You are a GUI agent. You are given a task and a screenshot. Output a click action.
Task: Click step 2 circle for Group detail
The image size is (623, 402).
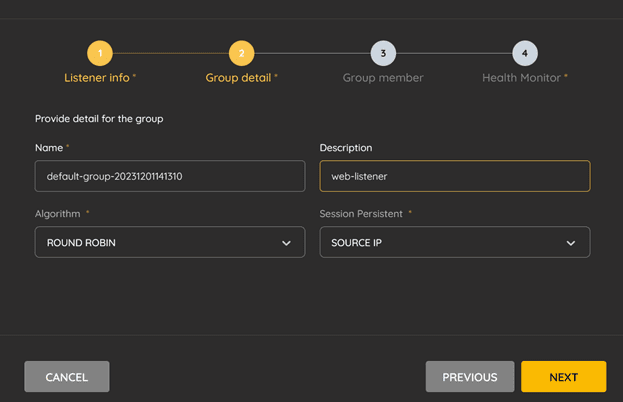point(242,53)
